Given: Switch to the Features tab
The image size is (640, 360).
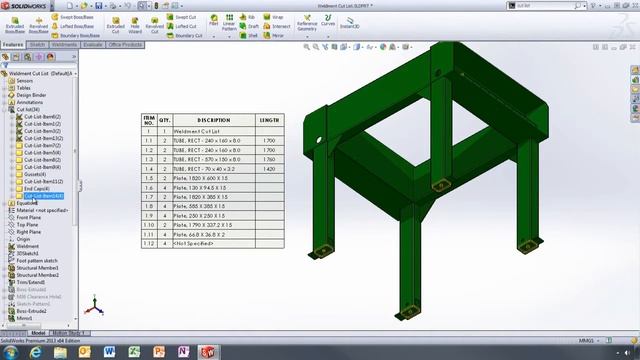Looking at the screenshot, I should click(13, 44).
